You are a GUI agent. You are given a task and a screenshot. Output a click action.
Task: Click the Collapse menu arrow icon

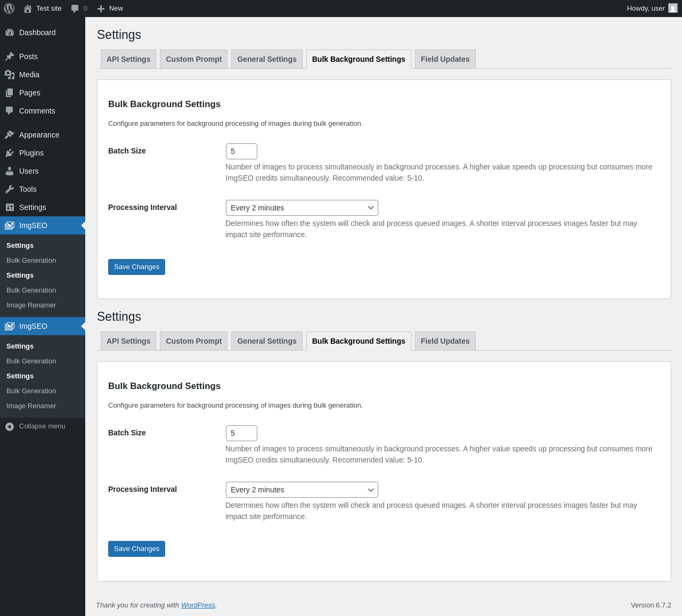10,426
